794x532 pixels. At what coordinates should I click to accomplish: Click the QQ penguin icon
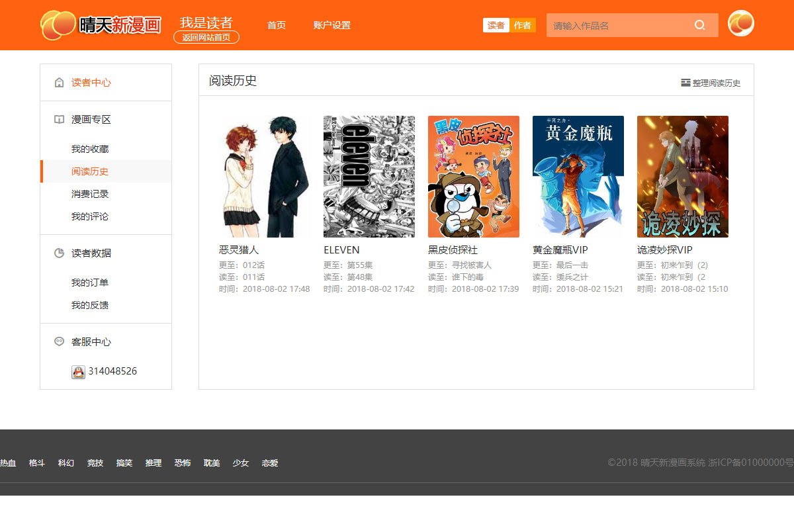click(78, 372)
